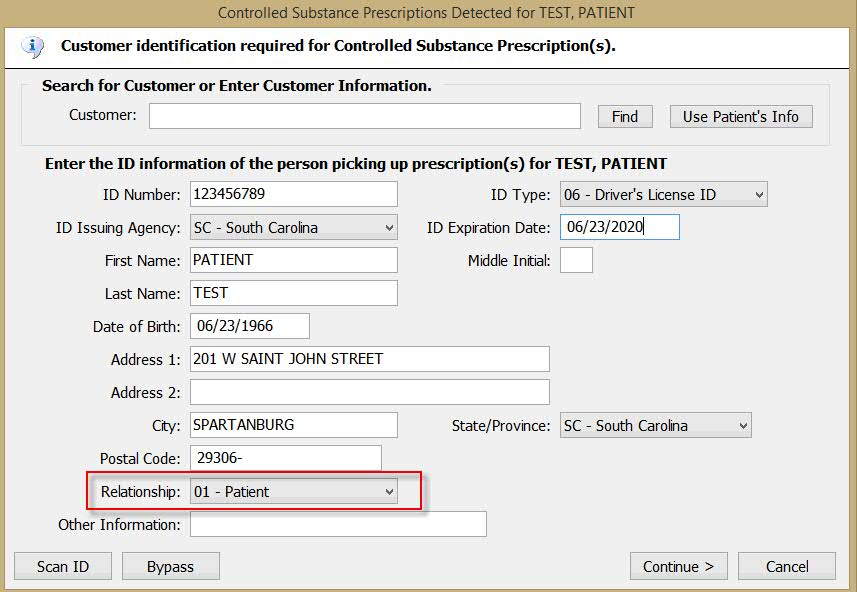Select the ID Expiration Date field
The image size is (857, 592).
point(619,227)
